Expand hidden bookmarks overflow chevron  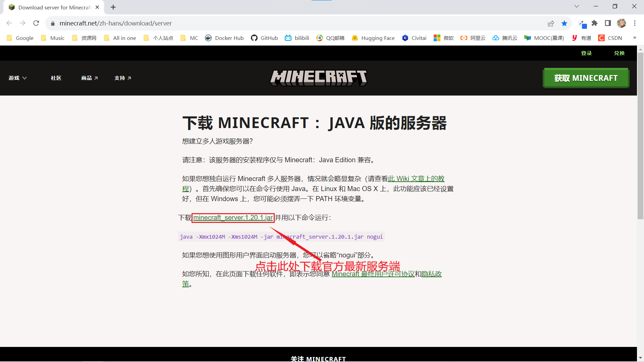pos(635,38)
